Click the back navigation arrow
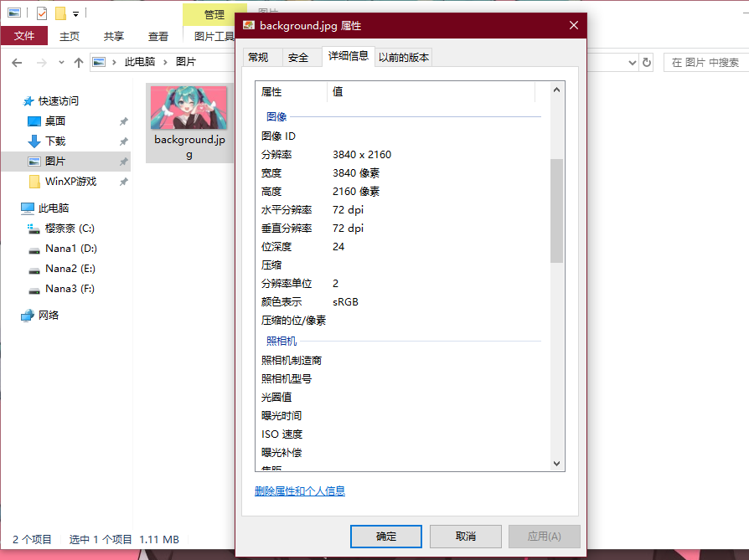The width and height of the screenshot is (749, 560). point(17,62)
